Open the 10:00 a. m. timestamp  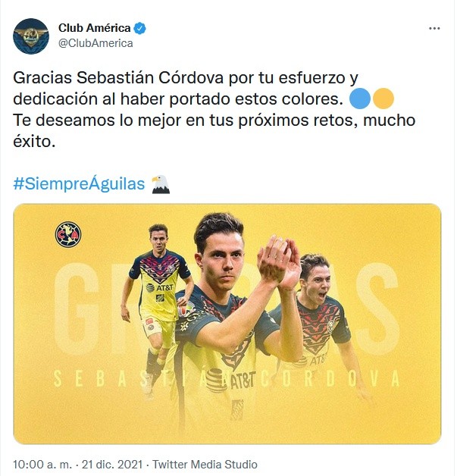[x=42, y=465]
